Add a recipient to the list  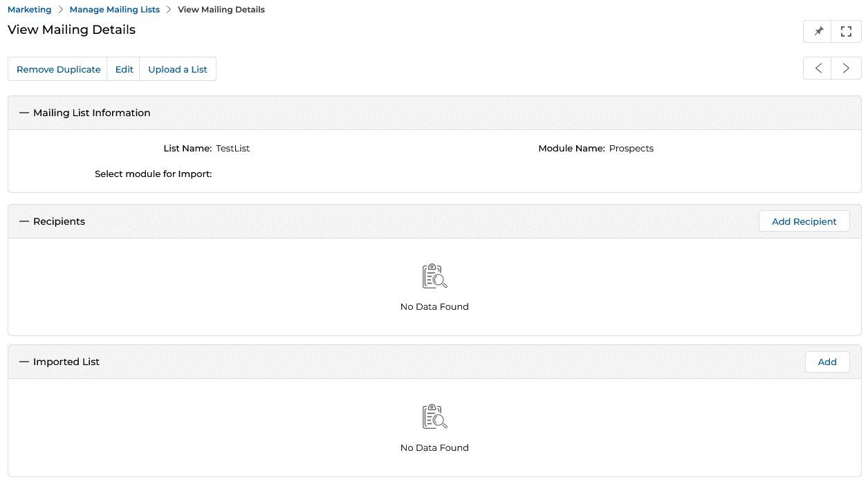(804, 221)
